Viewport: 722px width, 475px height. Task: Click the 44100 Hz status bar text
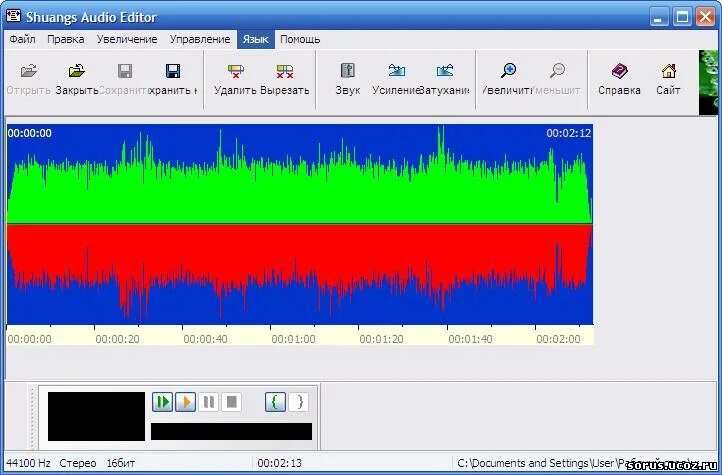click(x=29, y=463)
